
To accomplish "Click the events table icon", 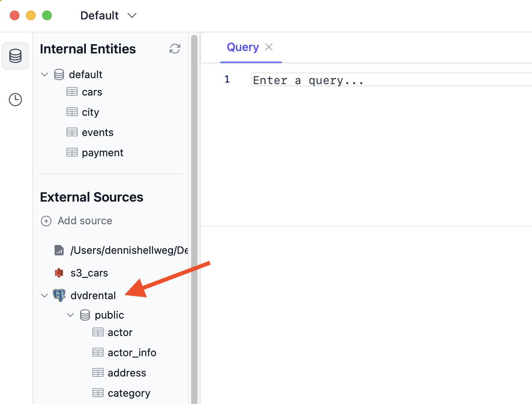I will (x=72, y=132).
